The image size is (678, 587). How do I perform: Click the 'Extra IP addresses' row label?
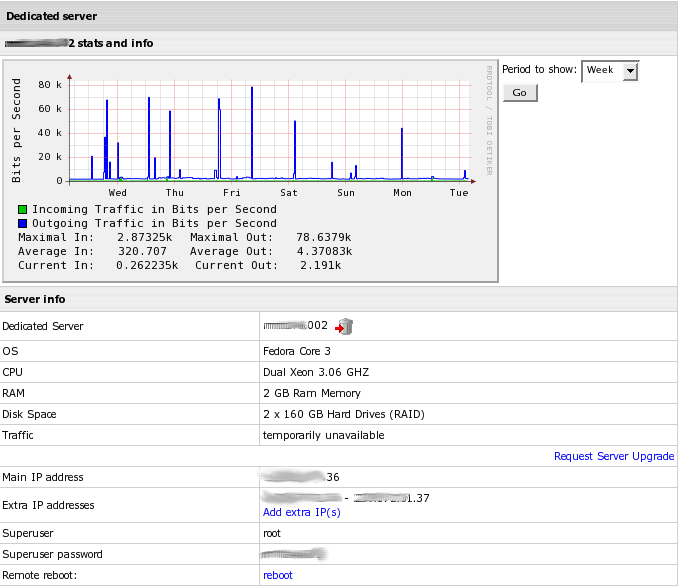click(48, 505)
